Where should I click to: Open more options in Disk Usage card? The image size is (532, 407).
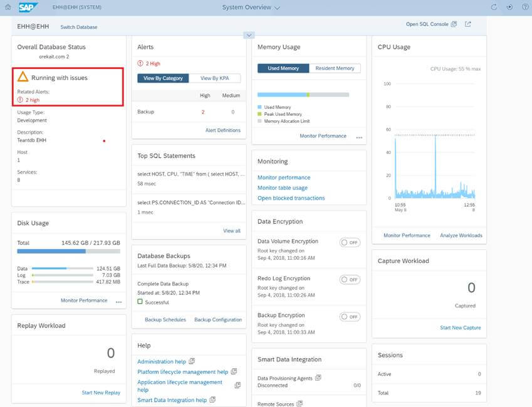pos(118,302)
